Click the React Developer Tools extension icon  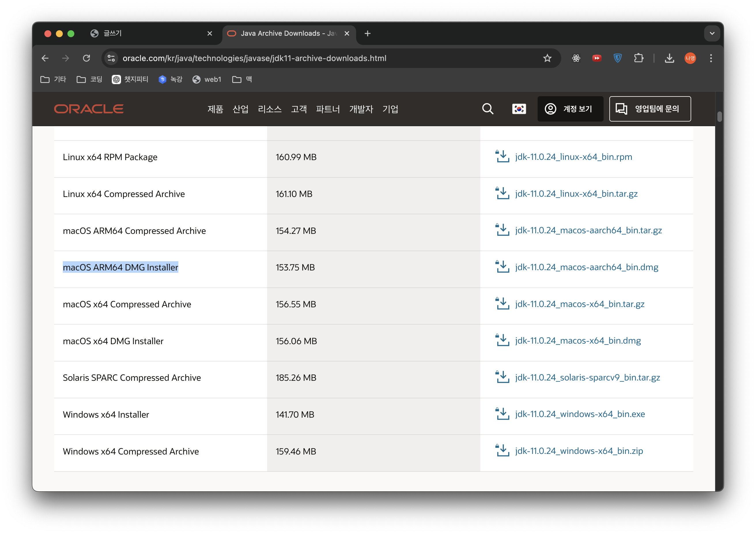click(576, 58)
